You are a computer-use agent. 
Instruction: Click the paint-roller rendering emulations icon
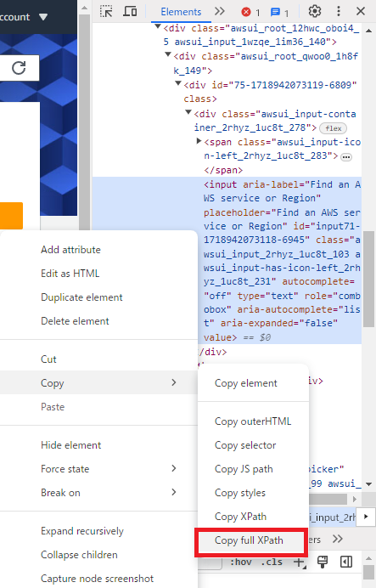(x=323, y=562)
